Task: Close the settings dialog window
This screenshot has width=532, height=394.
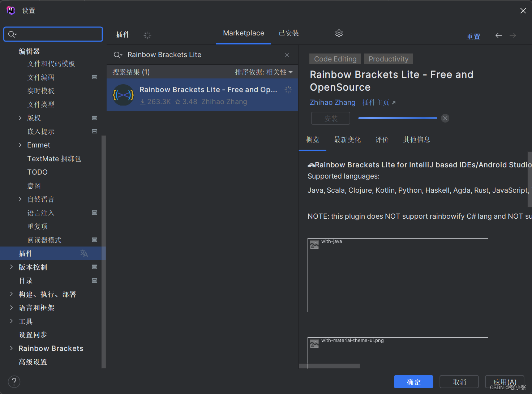Action: (x=523, y=11)
